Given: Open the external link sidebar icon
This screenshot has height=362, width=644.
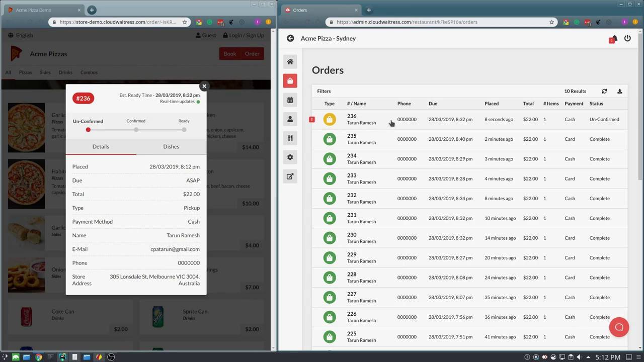Looking at the screenshot, I should pos(290,176).
